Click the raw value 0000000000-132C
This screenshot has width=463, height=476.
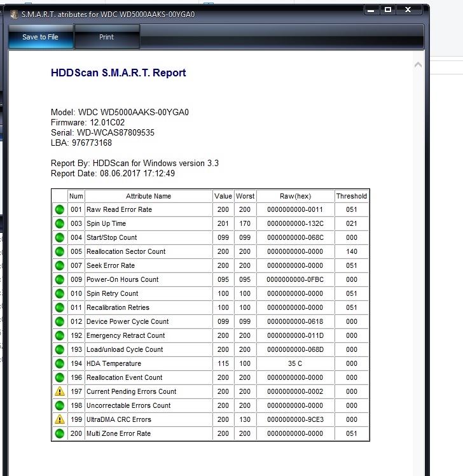(x=296, y=223)
